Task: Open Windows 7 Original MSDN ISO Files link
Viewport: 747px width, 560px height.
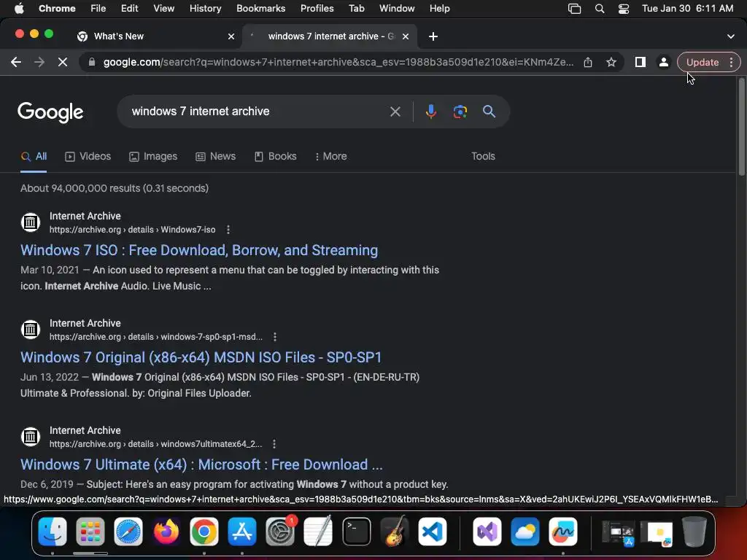Action: click(201, 357)
